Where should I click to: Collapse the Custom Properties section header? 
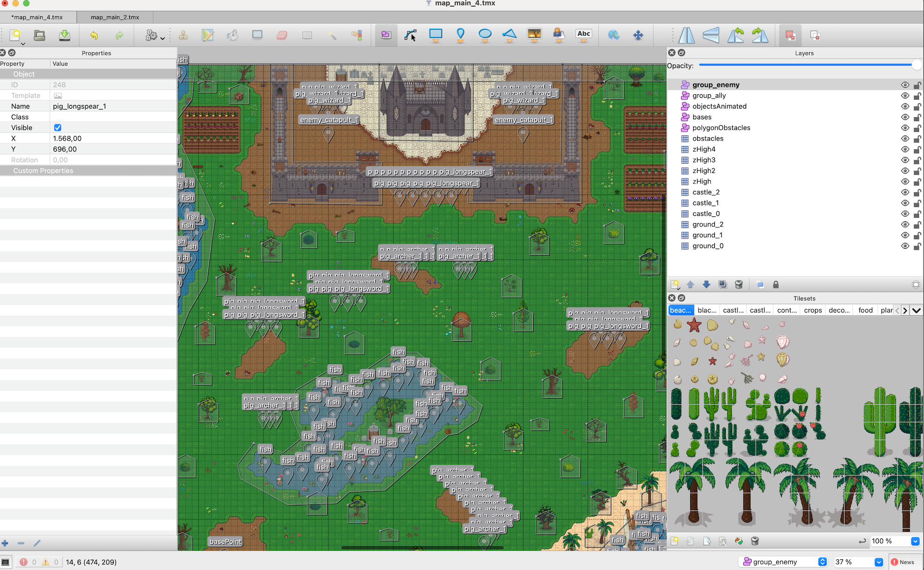[88, 171]
